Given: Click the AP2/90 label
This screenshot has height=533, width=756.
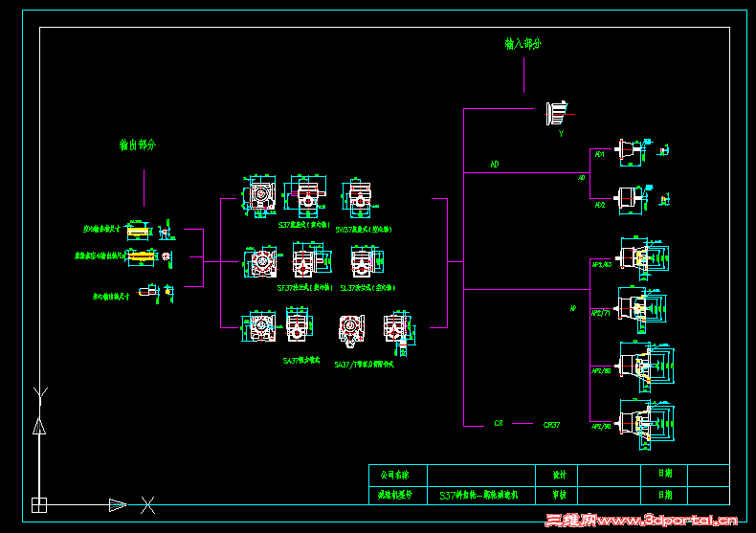Looking at the screenshot, I should (x=601, y=426).
